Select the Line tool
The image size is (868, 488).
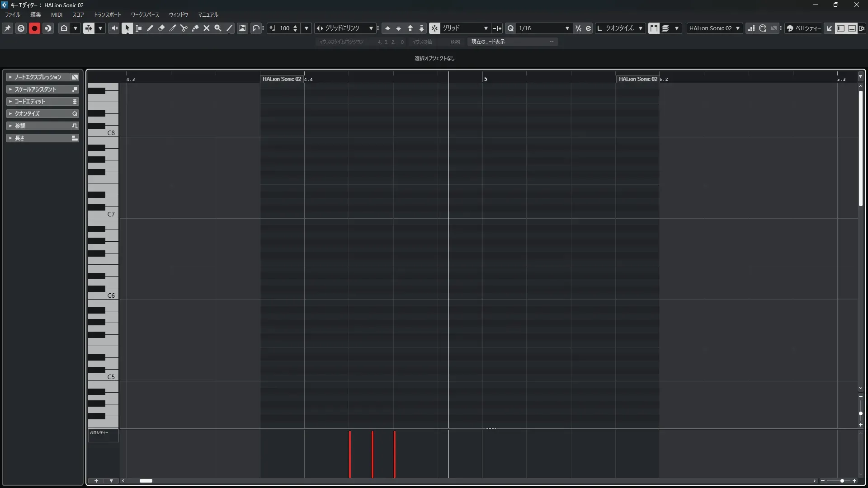click(x=229, y=28)
